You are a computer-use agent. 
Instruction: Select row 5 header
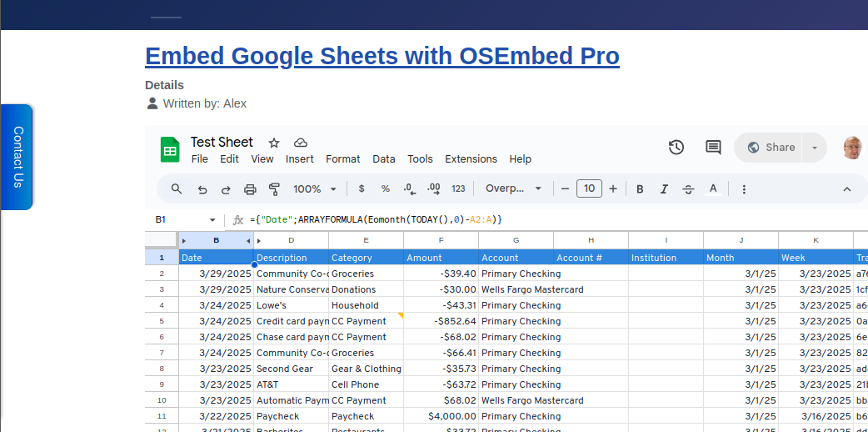point(162,321)
